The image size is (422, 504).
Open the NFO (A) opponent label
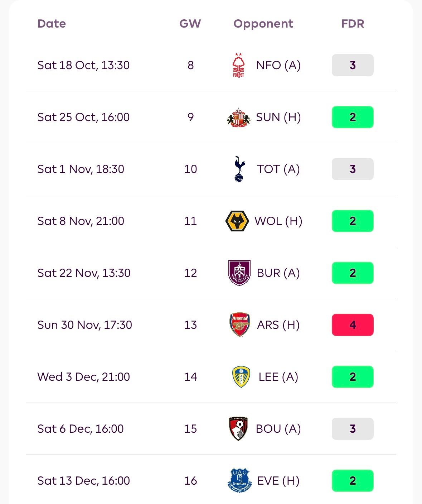click(x=278, y=65)
